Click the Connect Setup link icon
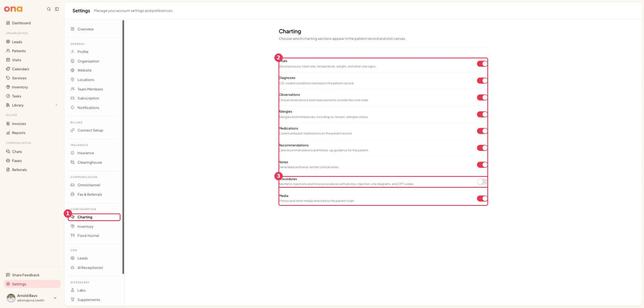 [72, 130]
